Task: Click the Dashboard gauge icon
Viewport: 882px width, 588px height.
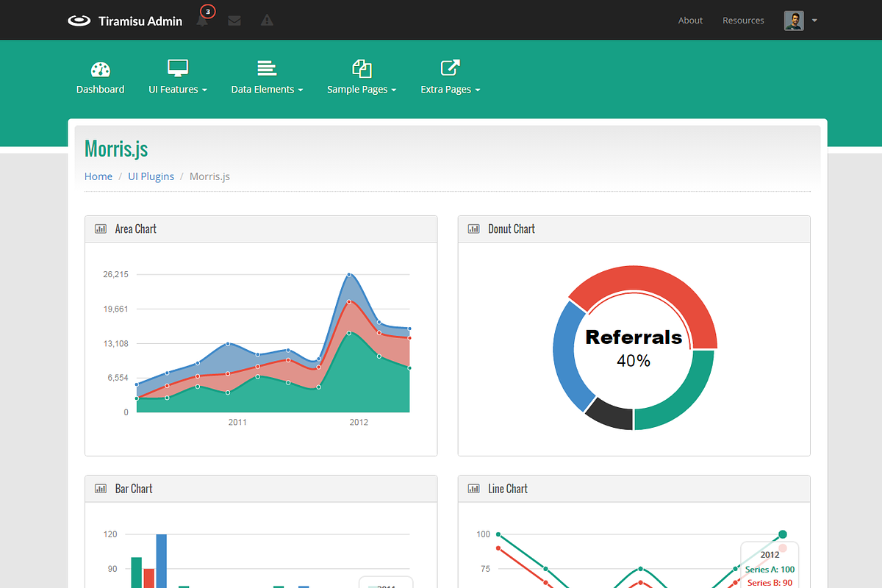Action: [x=100, y=69]
